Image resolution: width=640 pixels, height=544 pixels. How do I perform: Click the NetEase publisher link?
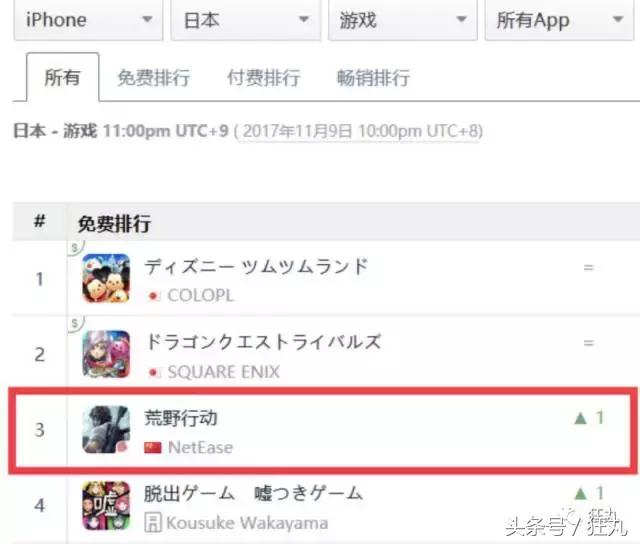pyautogui.click(x=200, y=447)
